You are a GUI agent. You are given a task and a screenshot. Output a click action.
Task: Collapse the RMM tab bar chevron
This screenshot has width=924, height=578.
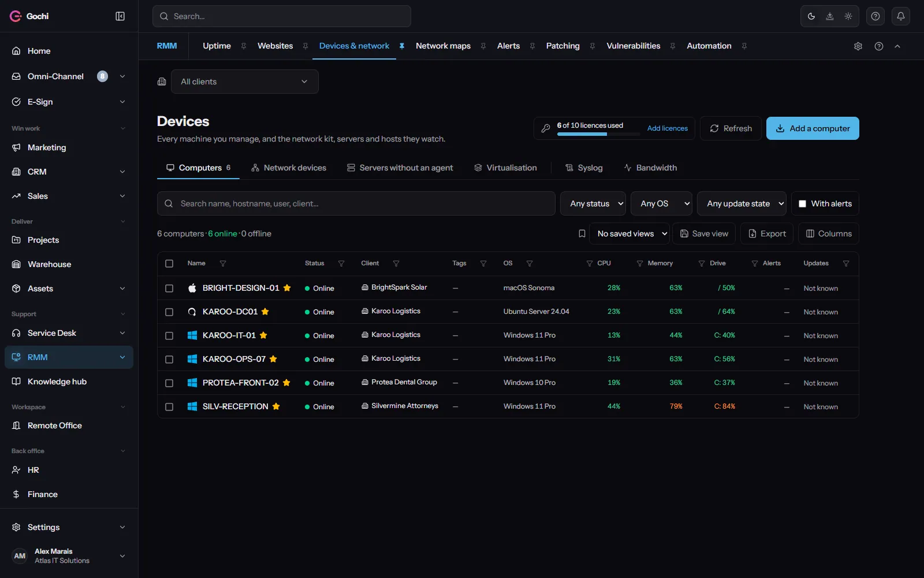[x=897, y=46]
